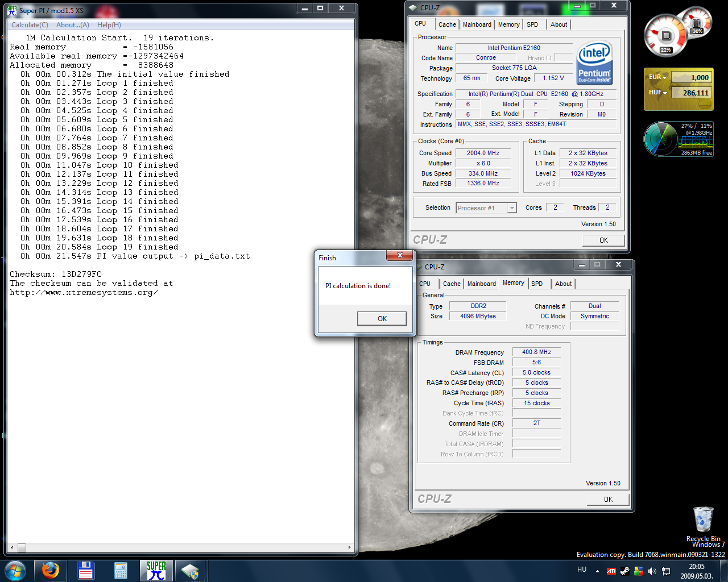Open the volume speaker tray icon

652,571
